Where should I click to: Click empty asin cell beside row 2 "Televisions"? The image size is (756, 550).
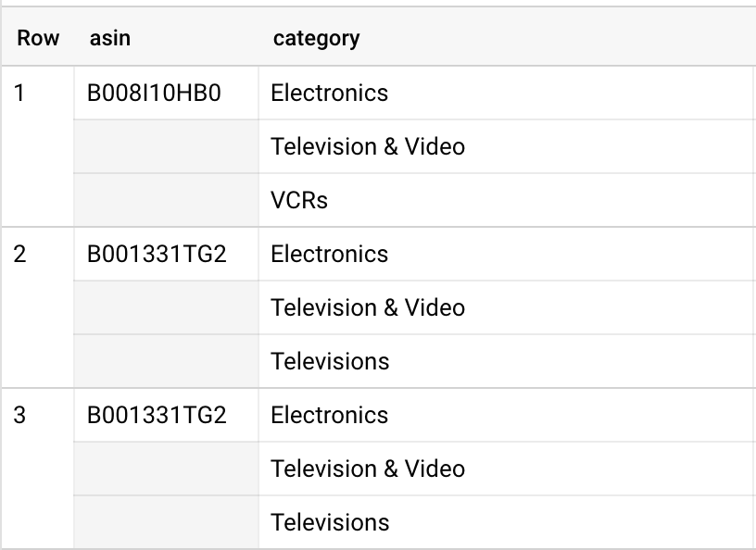click(165, 362)
